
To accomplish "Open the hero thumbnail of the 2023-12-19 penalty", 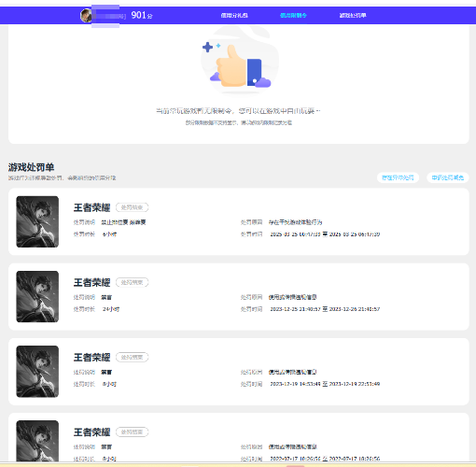I will [x=37, y=372].
